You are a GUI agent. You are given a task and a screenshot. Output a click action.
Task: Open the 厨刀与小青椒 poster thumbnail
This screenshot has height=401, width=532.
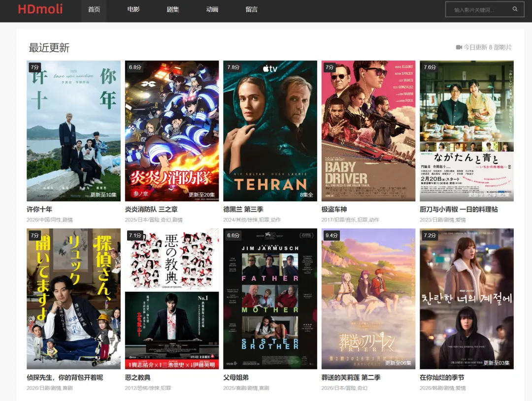click(x=466, y=131)
